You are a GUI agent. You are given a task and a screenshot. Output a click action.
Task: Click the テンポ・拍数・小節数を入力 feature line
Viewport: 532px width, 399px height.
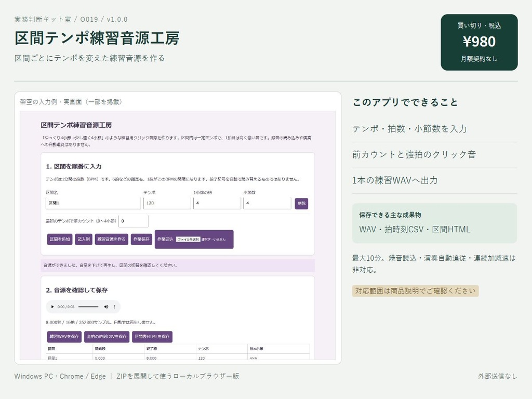409,129
